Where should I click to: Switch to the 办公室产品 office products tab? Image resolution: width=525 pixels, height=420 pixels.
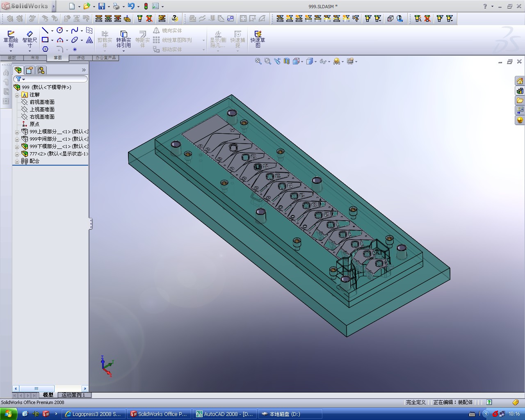pyautogui.click(x=106, y=58)
